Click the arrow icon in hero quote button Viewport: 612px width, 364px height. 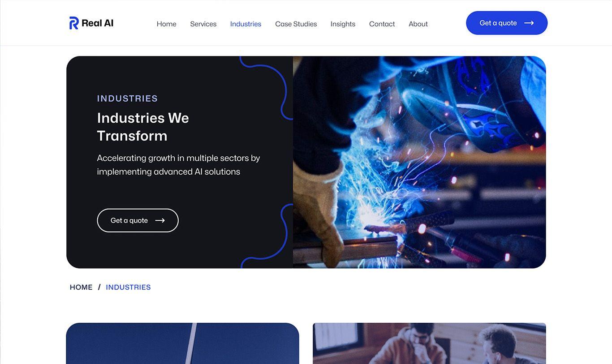tap(160, 220)
